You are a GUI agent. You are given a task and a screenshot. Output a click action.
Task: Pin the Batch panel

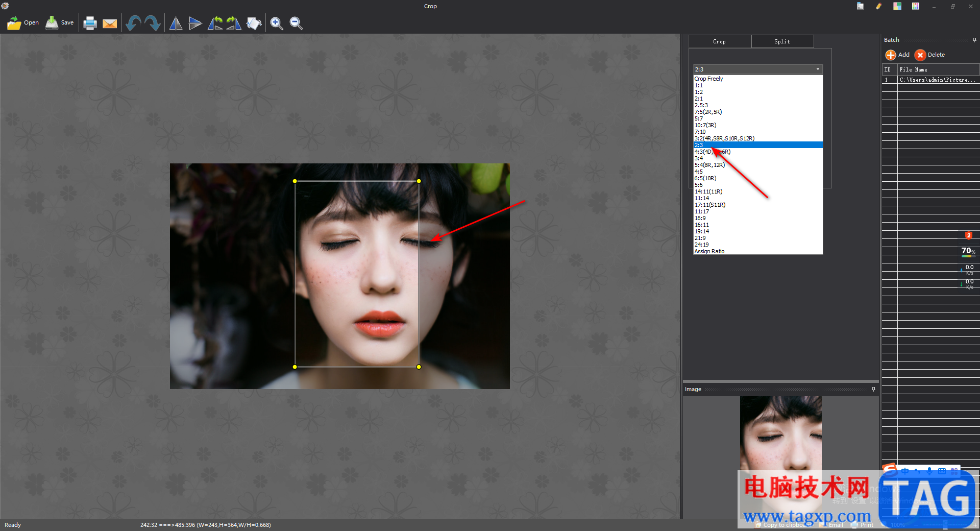point(974,40)
